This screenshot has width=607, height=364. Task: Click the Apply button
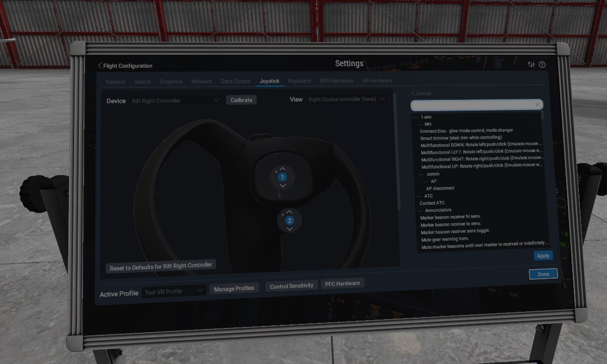(x=543, y=256)
